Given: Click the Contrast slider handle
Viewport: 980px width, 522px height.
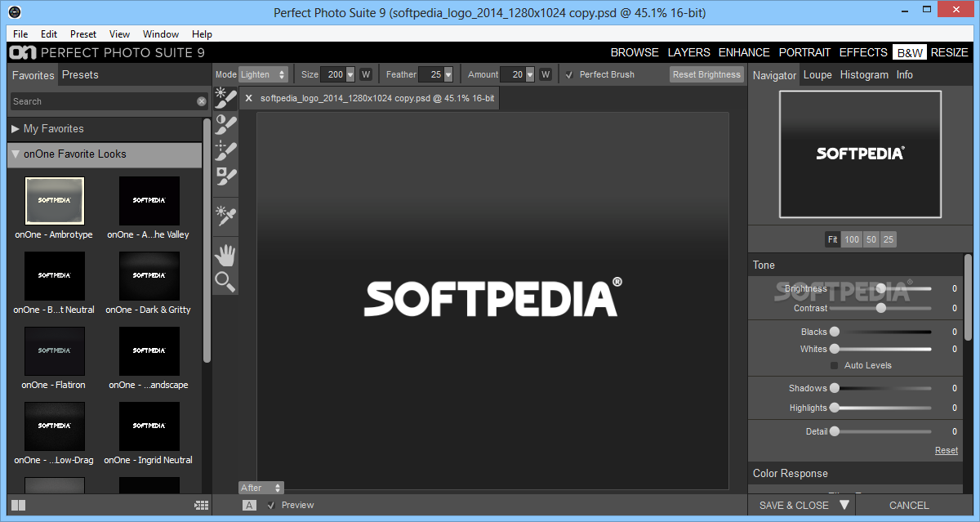Looking at the screenshot, I should point(881,308).
